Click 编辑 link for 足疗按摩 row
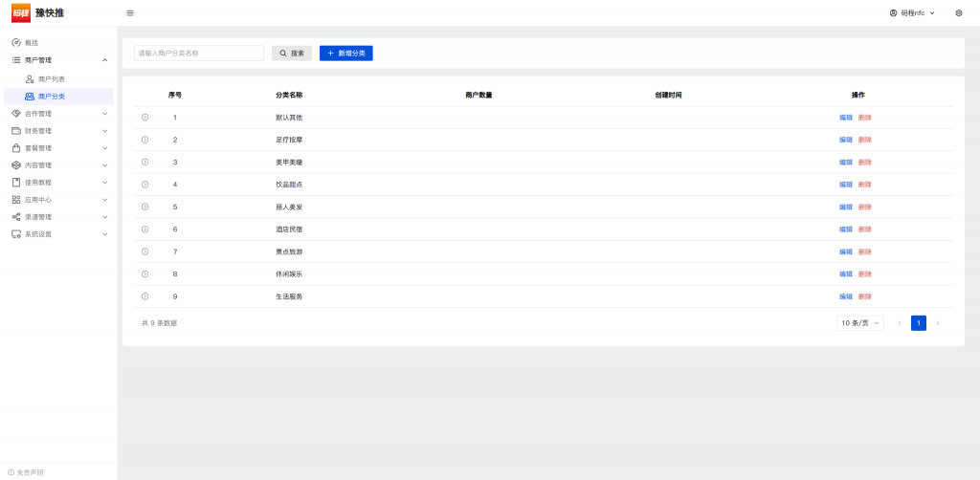 click(x=845, y=140)
